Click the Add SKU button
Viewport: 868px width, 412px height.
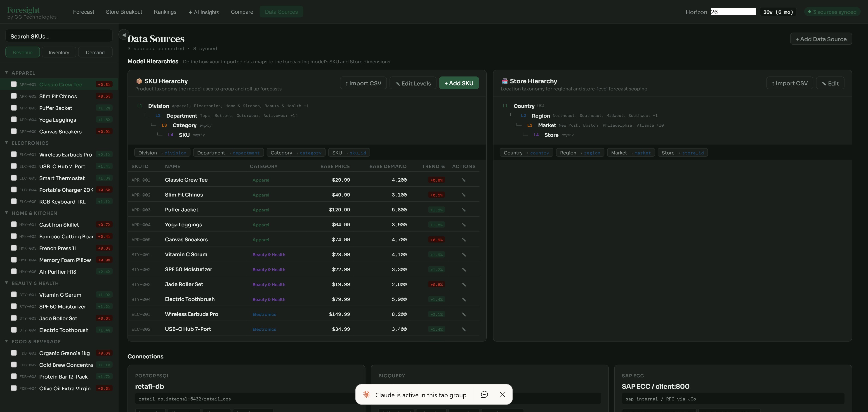tap(459, 83)
